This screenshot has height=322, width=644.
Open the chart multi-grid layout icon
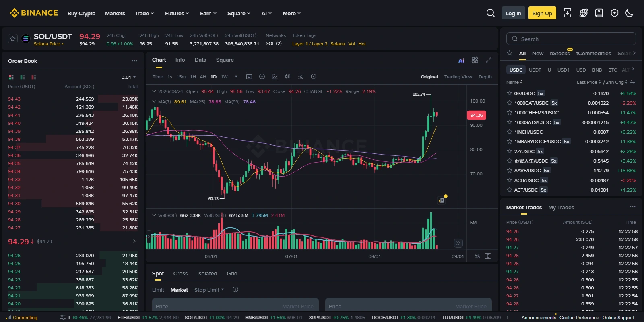click(475, 60)
